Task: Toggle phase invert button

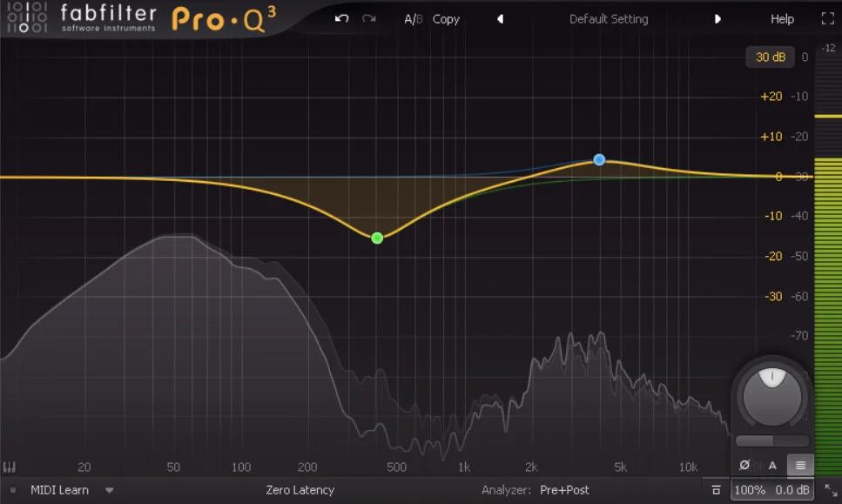Action: coord(744,466)
